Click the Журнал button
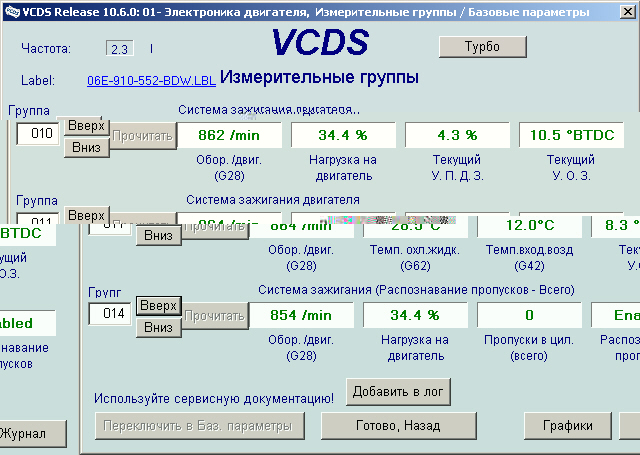The height and width of the screenshot is (455, 640). pyautogui.click(x=32, y=433)
